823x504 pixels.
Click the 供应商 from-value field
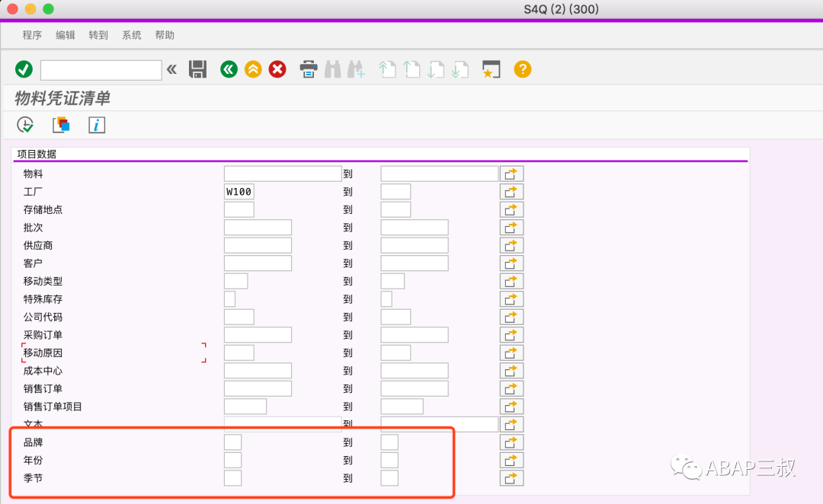tap(258, 245)
